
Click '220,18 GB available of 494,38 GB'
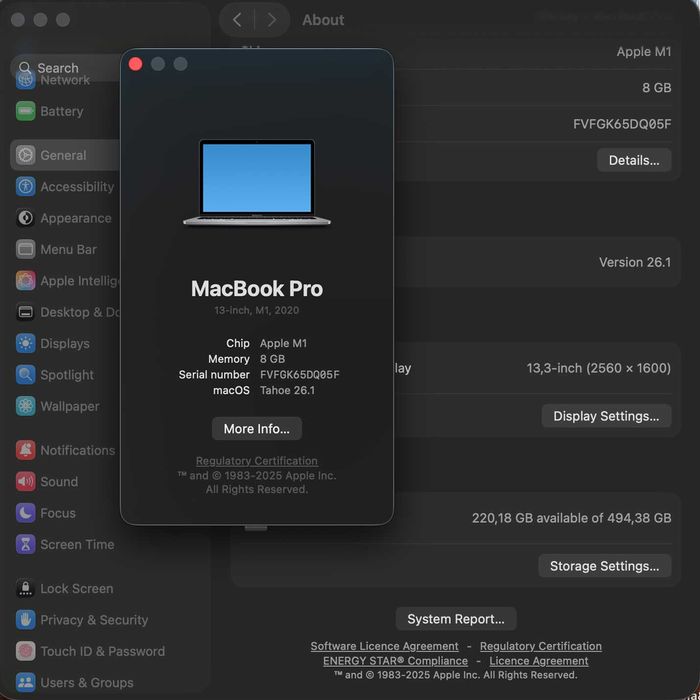point(571,518)
